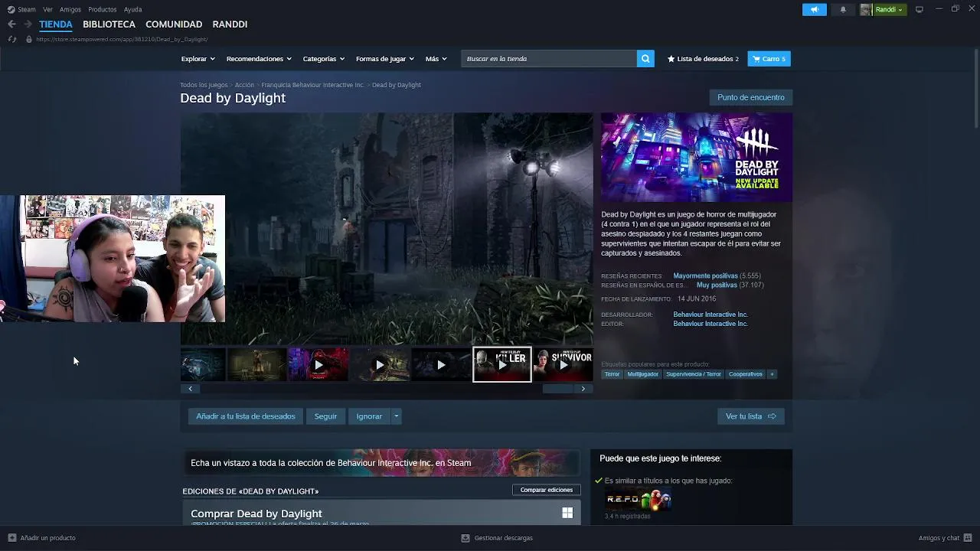Focus the Buscar en la tienda field
Image resolution: width=980 pixels, height=551 pixels.
coord(549,59)
